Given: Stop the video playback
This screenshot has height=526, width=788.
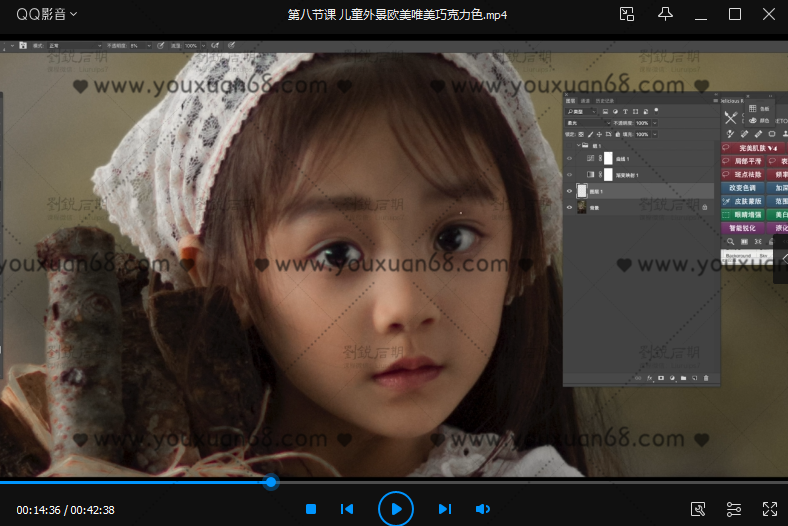Looking at the screenshot, I should pos(311,509).
